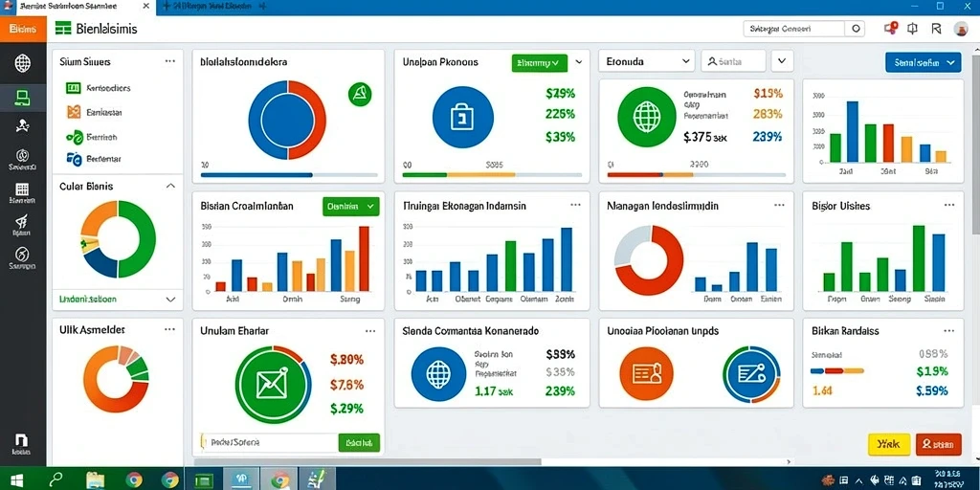980x490 pixels.
Task: Collapse the Cular Blenis panel chevron
Action: tap(170, 187)
